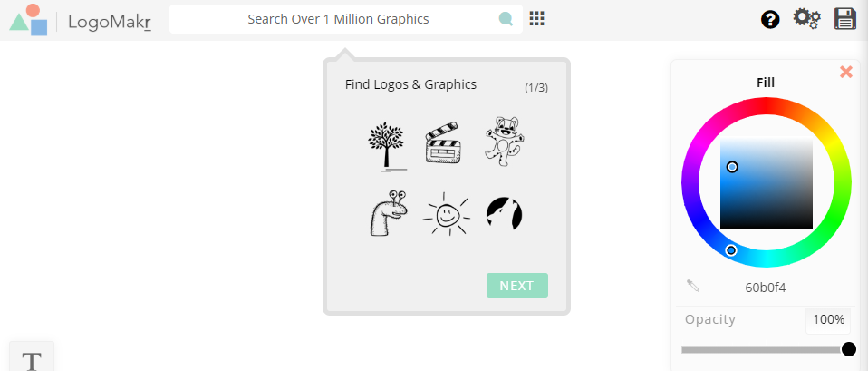Click the search magnifier icon

506,19
